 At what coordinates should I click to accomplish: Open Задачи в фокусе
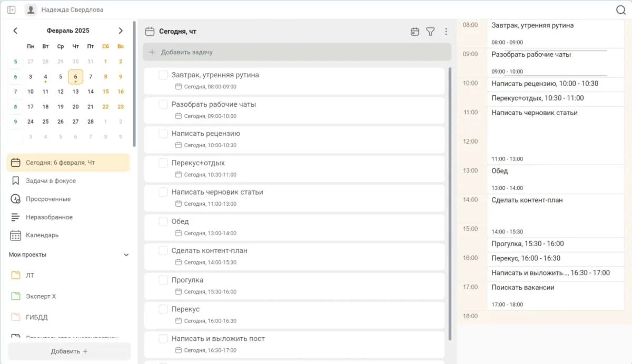coord(51,181)
